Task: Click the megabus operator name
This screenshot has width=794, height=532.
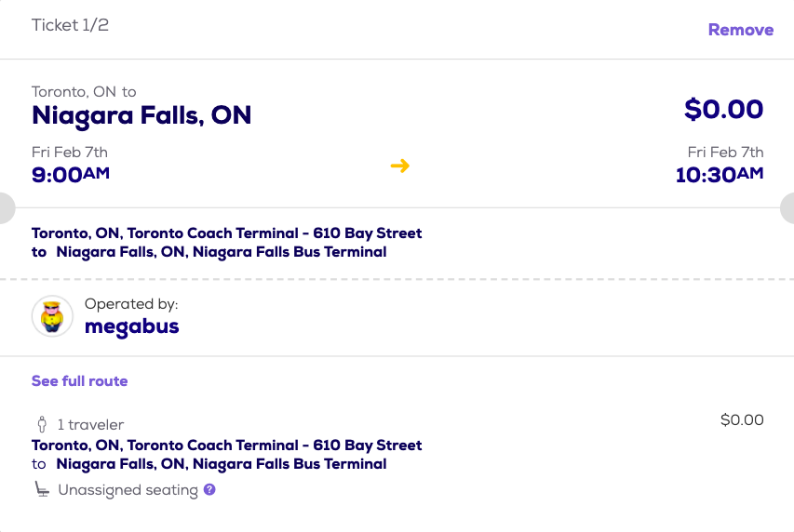Action: coord(131,326)
